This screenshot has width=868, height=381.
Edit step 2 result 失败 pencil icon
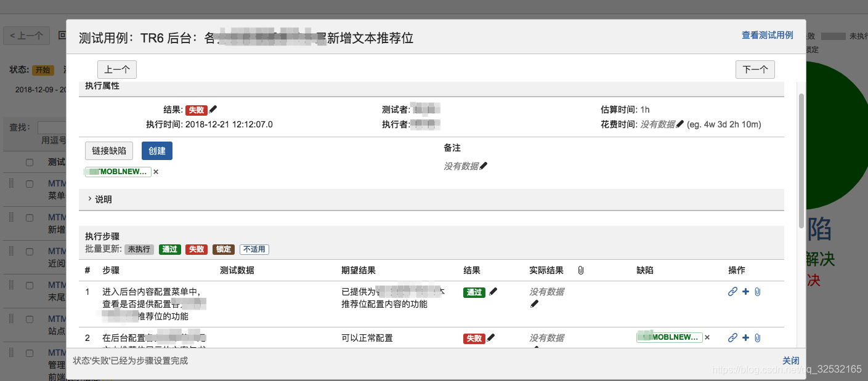pos(491,337)
